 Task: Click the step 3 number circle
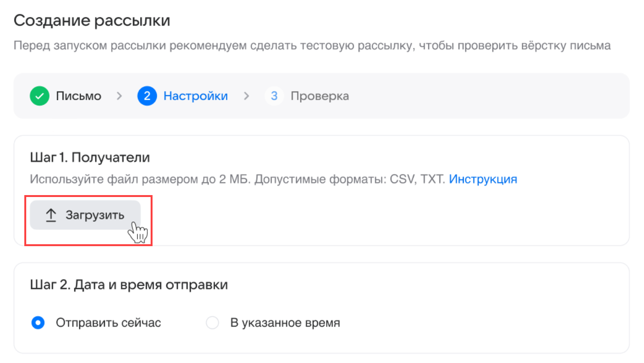(x=274, y=96)
